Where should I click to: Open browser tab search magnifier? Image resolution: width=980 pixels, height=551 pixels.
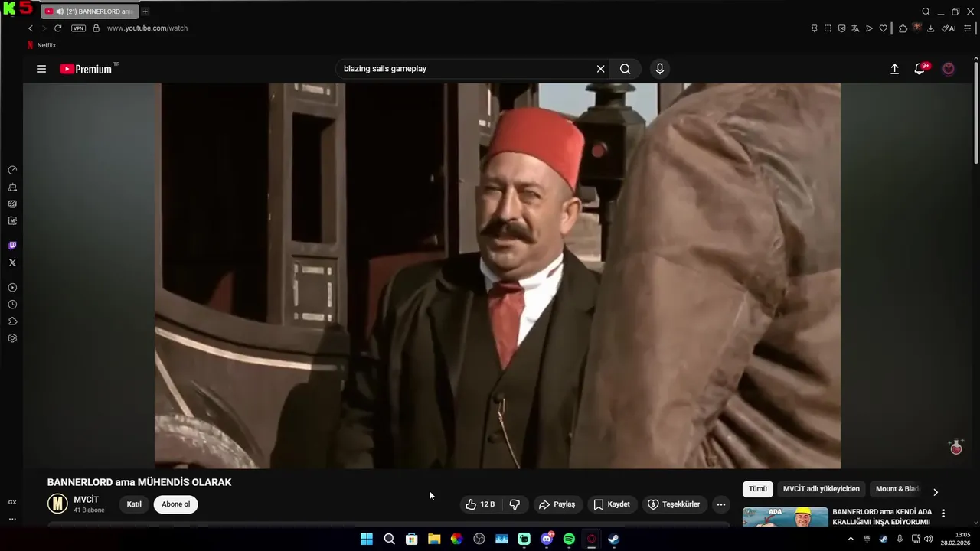point(926,11)
